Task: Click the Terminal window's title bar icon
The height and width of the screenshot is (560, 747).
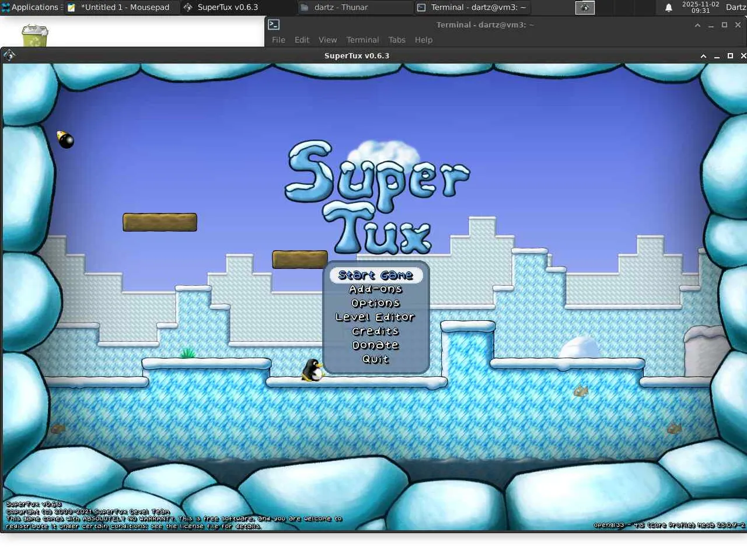Action: (274, 24)
